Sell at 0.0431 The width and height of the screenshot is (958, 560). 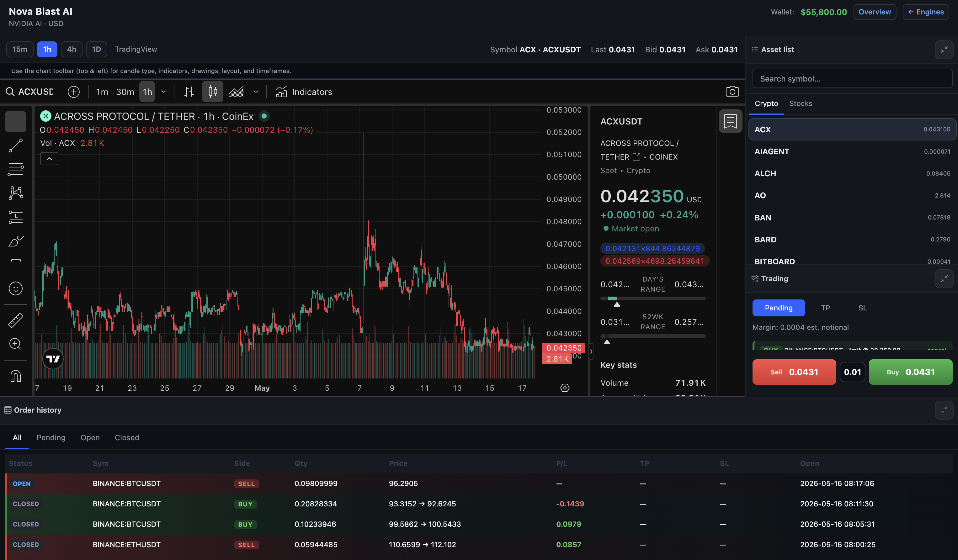794,372
